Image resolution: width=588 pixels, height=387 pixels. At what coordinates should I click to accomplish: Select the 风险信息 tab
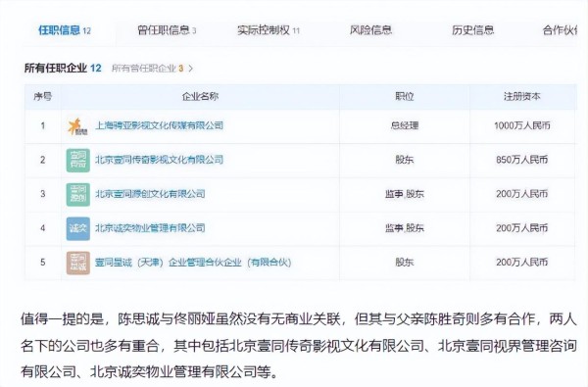coord(370,30)
